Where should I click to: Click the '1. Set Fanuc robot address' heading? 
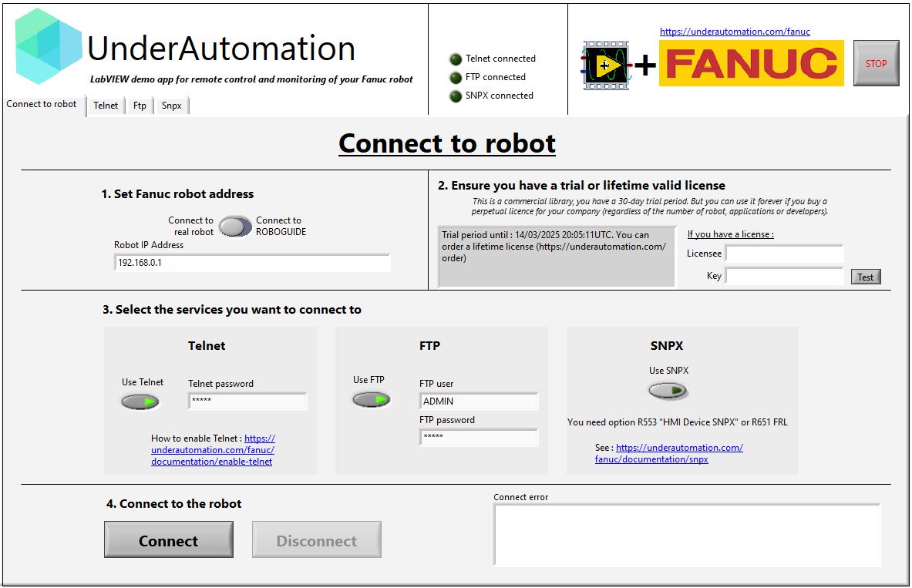[177, 193]
